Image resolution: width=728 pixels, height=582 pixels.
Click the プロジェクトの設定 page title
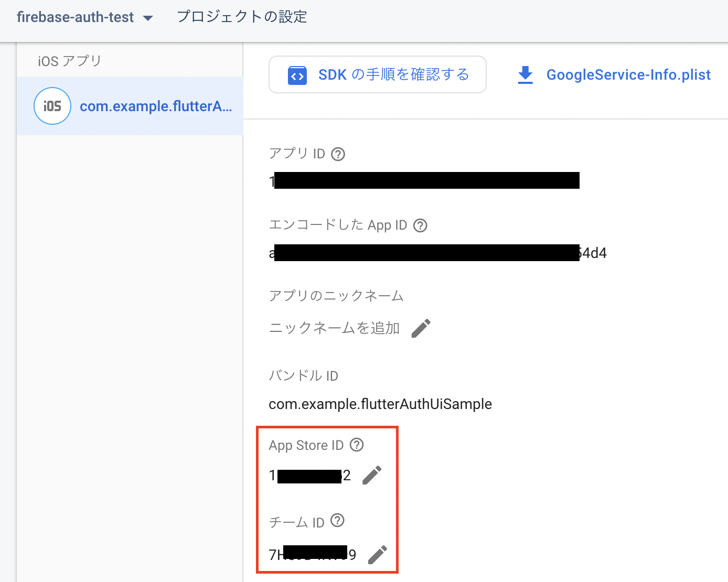click(242, 17)
